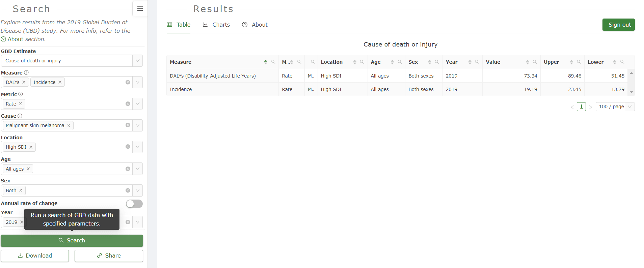The height and width of the screenshot is (268, 644).
Task: Switch to the Table tab
Action: (x=179, y=25)
